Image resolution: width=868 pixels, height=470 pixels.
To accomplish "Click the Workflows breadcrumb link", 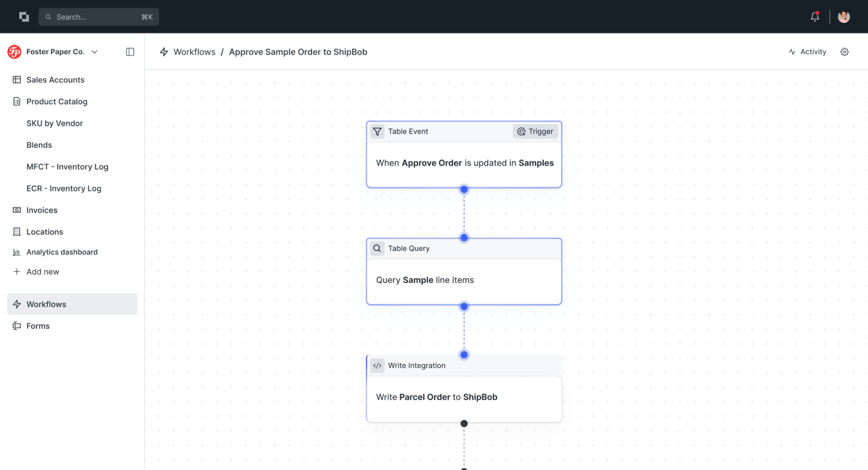I will [194, 52].
